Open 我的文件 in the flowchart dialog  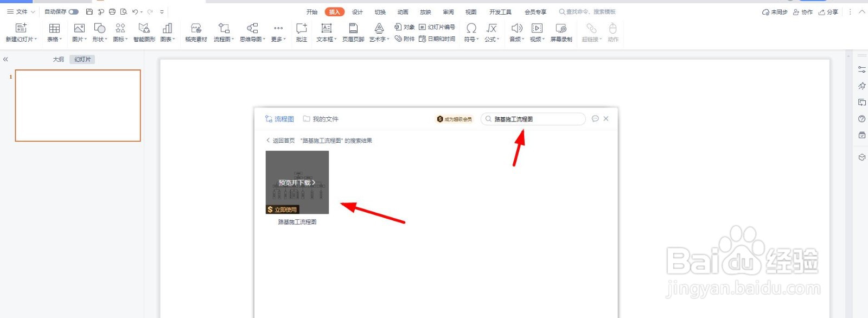tap(321, 119)
